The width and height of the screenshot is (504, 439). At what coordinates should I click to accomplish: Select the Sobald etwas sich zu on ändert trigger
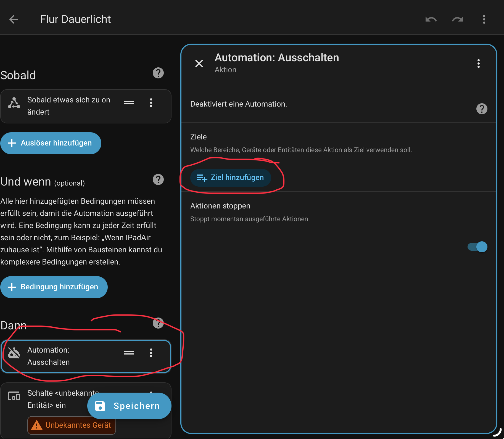68,106
